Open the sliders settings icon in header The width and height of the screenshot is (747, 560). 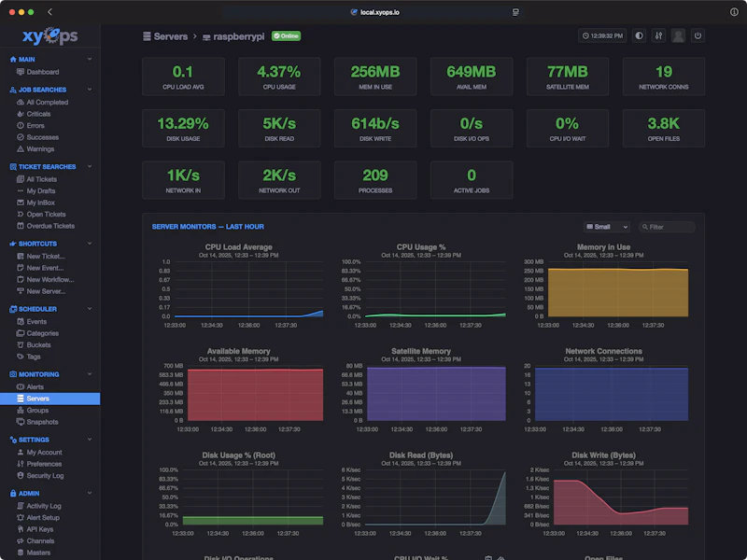point(658,35)
